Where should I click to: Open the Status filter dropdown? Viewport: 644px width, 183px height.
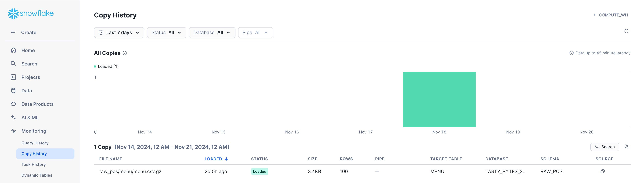tap(167, 32)
